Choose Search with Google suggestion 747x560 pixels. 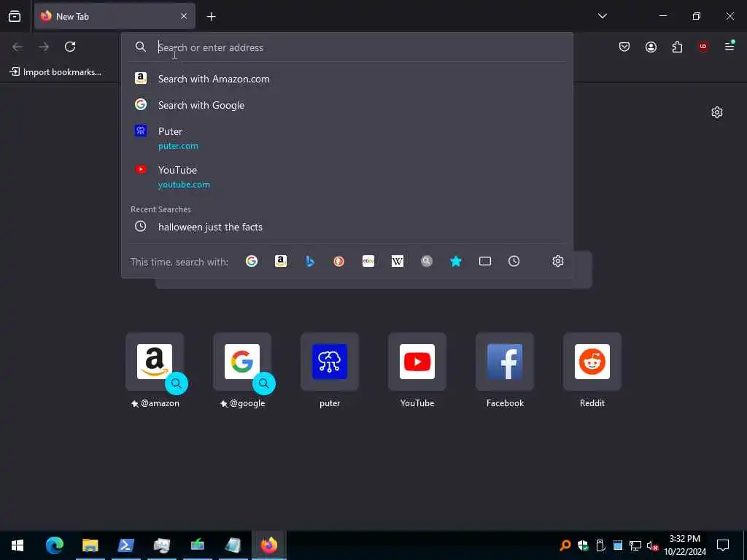[347, 105]
